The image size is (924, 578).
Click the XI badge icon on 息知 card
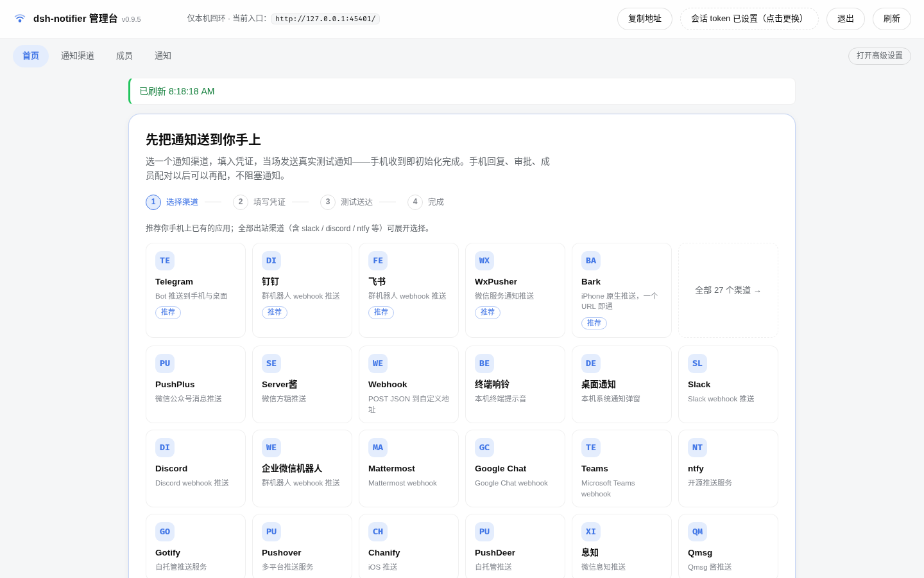[x=591, y=532]
